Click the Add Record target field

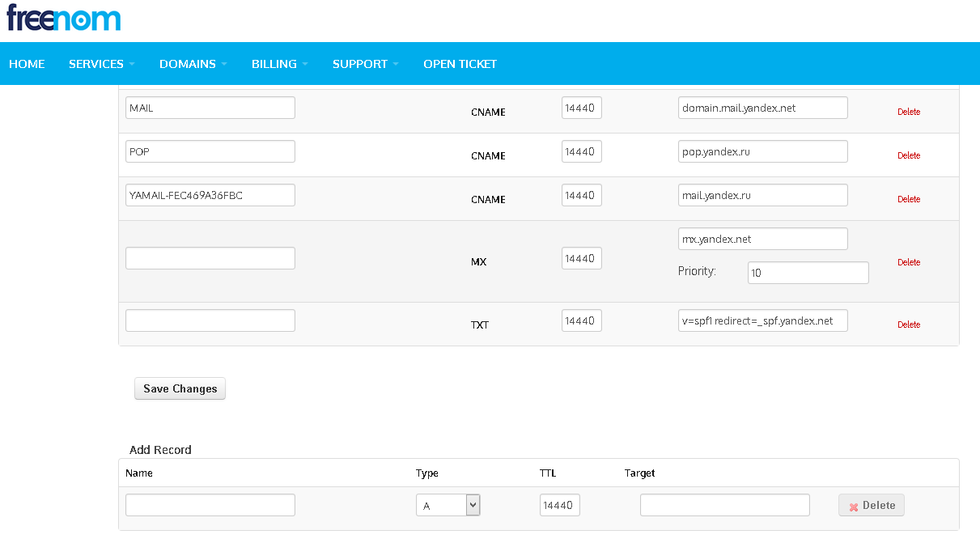pos(725,505)
